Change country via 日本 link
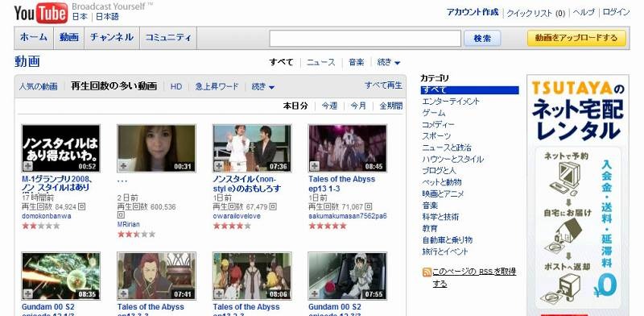This screenshot has width=644, height=316. [x=80, y=17]
